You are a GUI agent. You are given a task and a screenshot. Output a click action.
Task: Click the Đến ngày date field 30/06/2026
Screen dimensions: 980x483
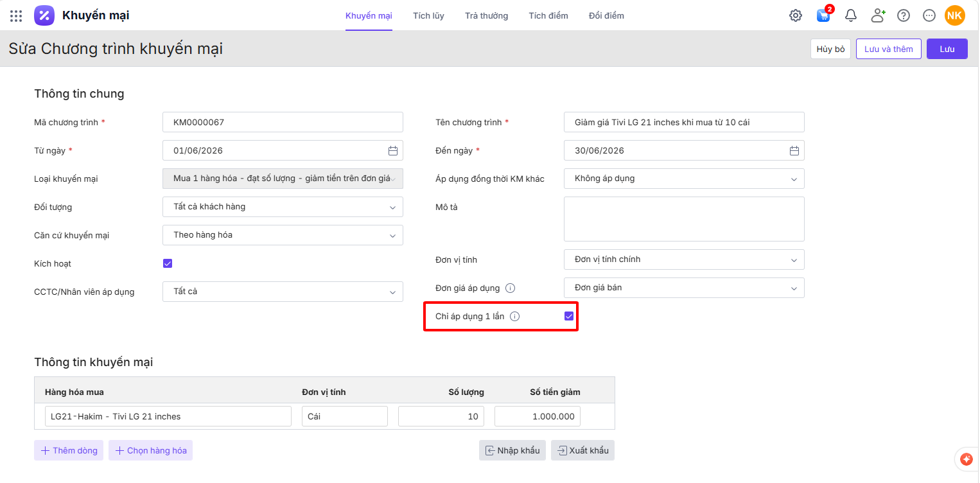pos(684,150)
